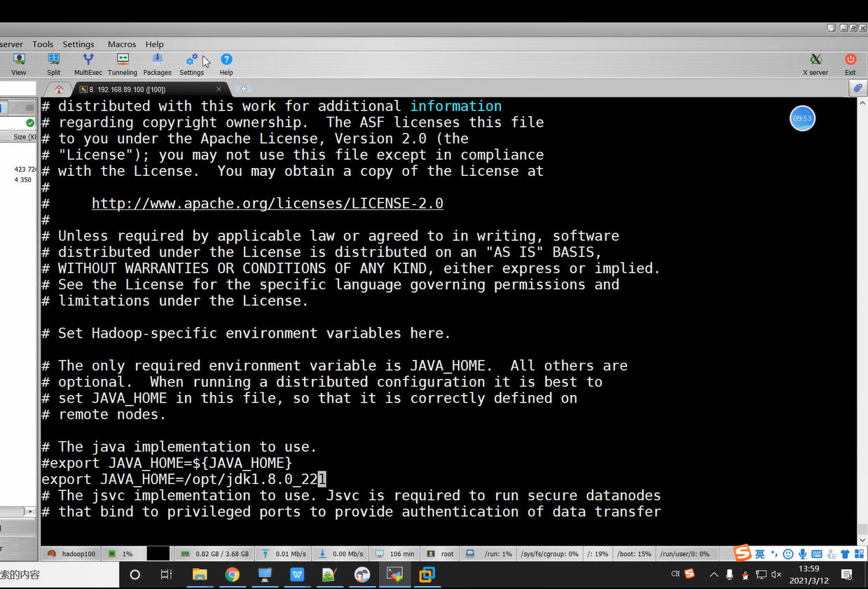This screenshot has height=589, width=868.
Task: Click the paperclip attach icon
Action: click(x=857, y=88)
